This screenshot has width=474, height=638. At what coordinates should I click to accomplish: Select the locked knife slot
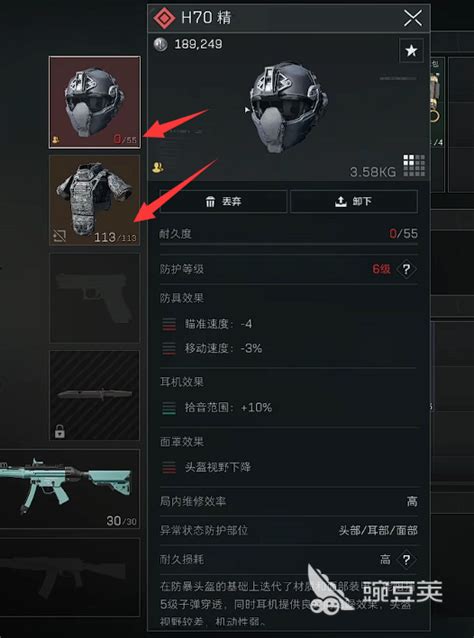[95, 395]
